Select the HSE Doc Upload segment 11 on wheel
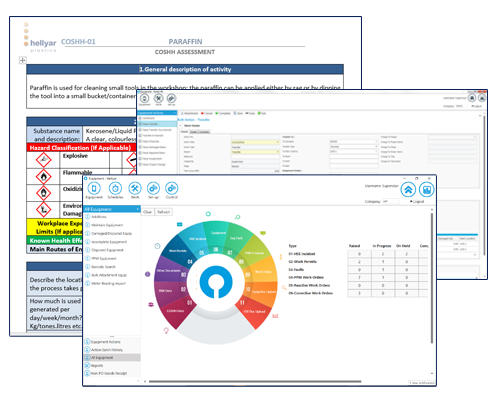Screen dimensions: 500x400 click(x=255, y=310)
